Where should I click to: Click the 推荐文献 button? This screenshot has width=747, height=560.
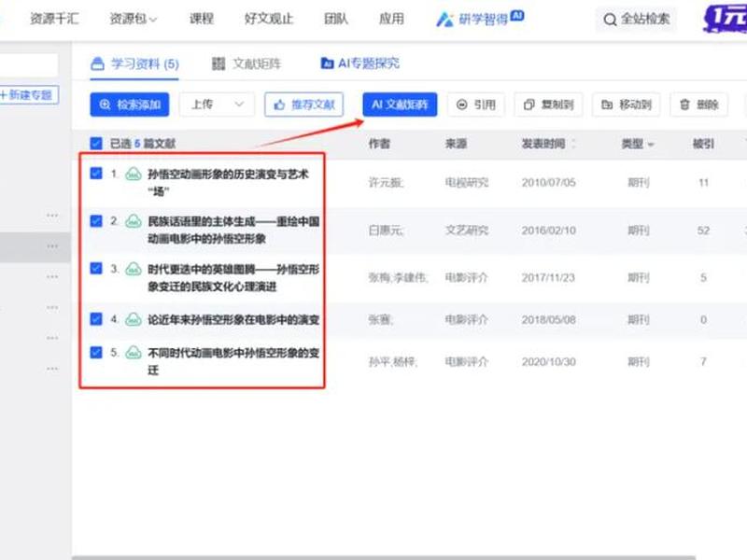point(304,105)
